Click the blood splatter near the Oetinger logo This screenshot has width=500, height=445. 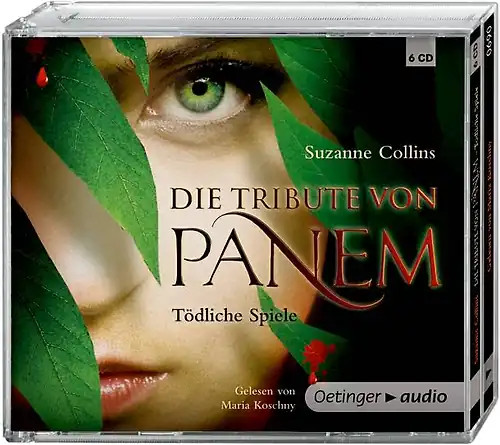coord(317,359)
